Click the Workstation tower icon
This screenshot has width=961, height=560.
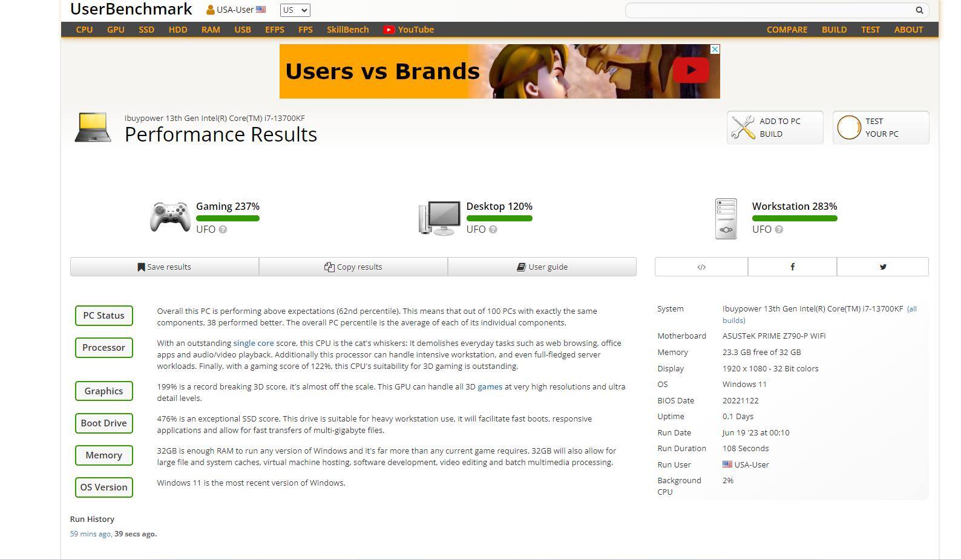click(x=726, y=218)
